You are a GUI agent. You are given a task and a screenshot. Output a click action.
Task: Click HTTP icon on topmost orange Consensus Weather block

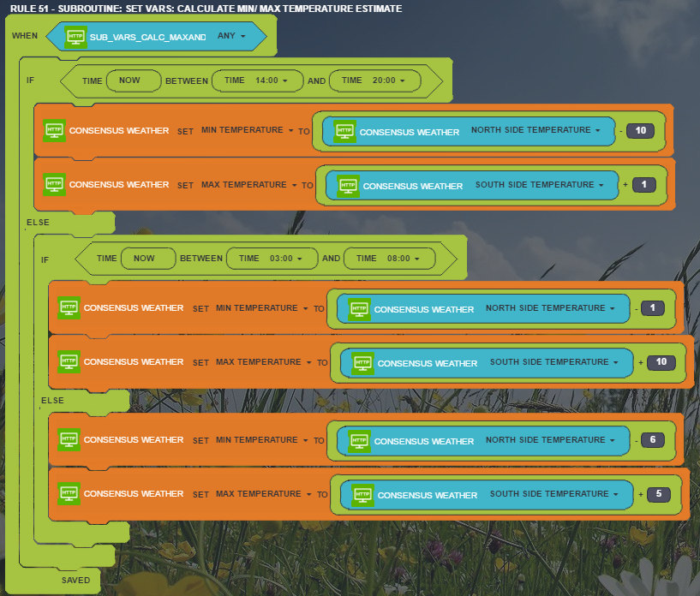tap(54, 131)
